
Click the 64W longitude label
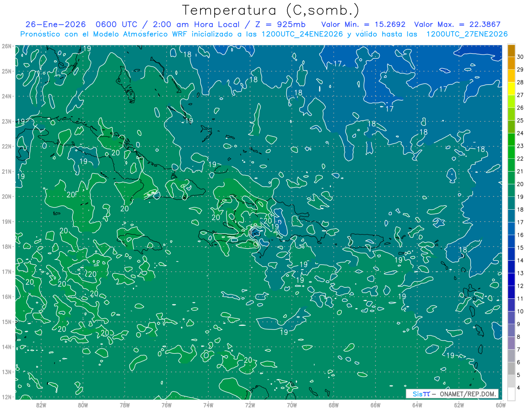[x=417, y=405]
